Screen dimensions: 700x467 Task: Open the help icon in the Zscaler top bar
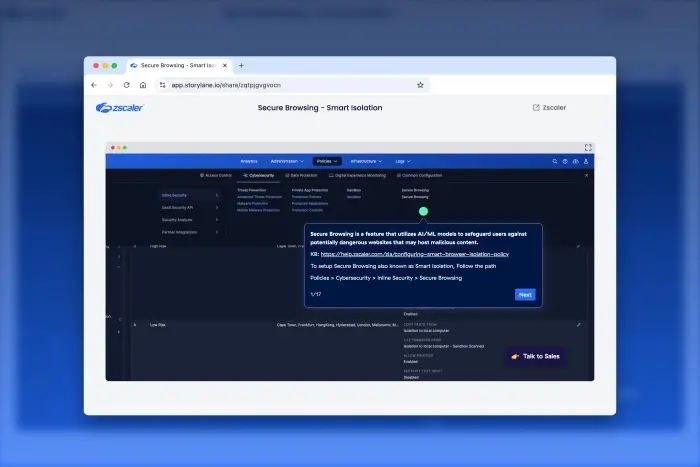[x=565, y=161]
